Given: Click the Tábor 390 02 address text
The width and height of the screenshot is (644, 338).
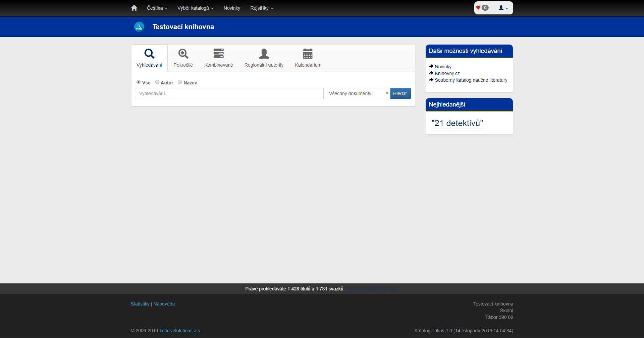Looking at the screenshot, I should click(499, 317).
